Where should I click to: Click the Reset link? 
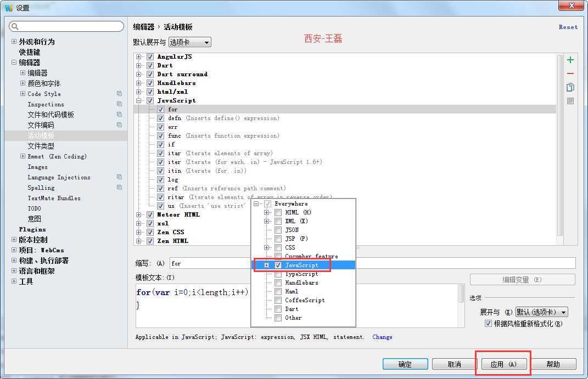click(x=568, y=27)
